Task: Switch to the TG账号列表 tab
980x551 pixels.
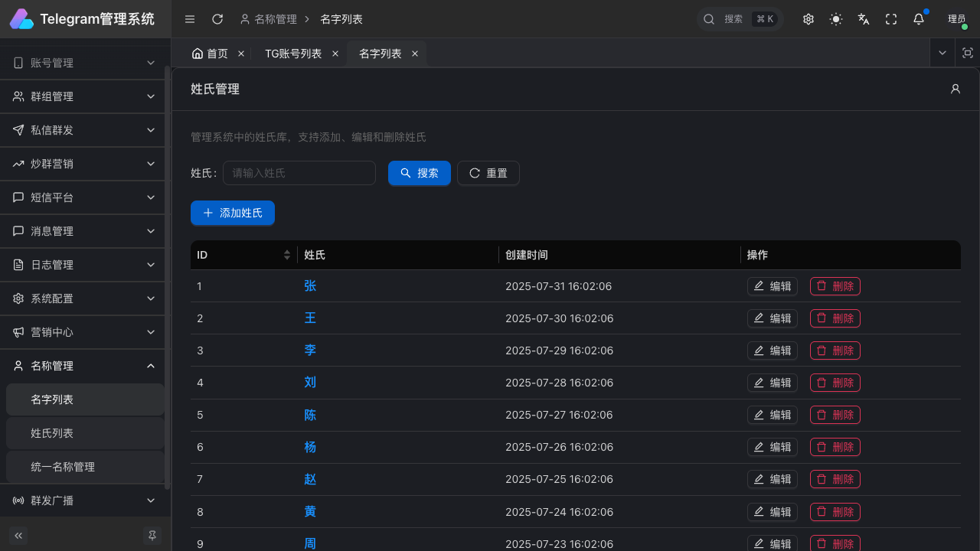Action: pos(293,54)
